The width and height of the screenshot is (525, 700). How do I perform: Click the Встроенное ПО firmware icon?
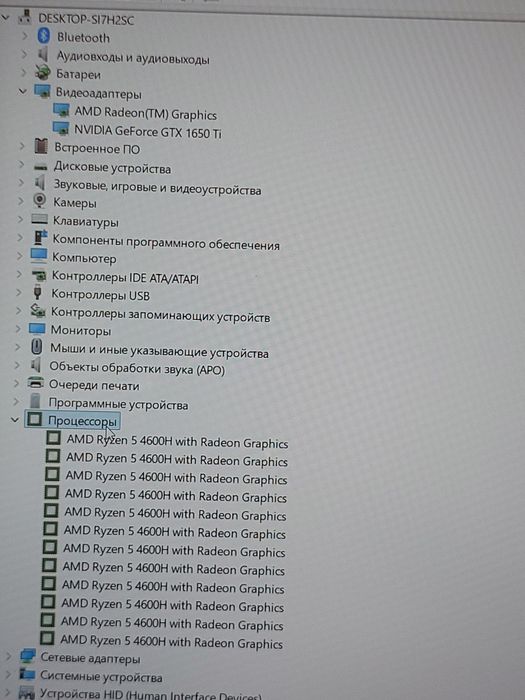[41, 146]
